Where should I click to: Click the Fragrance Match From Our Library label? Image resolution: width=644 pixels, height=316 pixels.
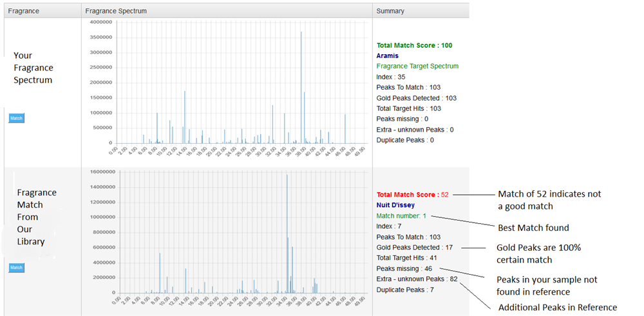pos(36,217)
